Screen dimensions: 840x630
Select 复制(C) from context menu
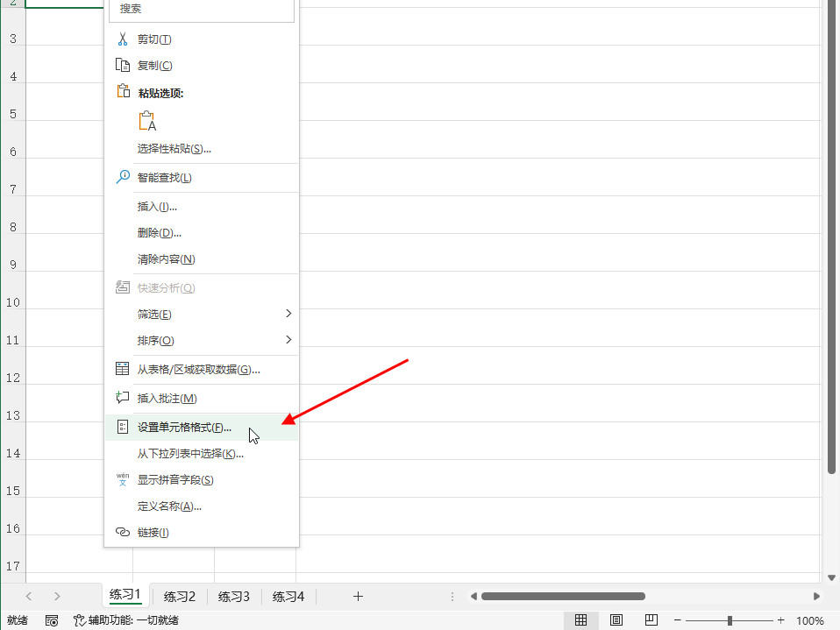(201, 66)
